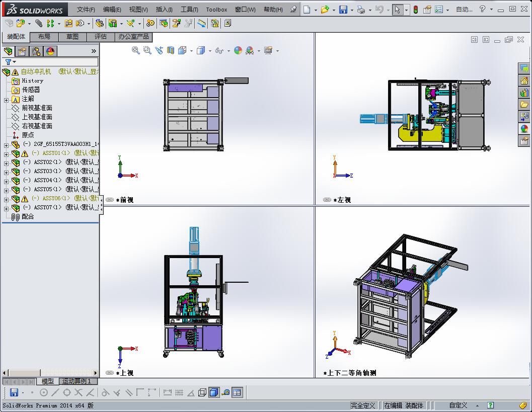Select the 配合 mates folder
Image resolution: width=532 pixels, height=412 pixels.
coord(23,217)
